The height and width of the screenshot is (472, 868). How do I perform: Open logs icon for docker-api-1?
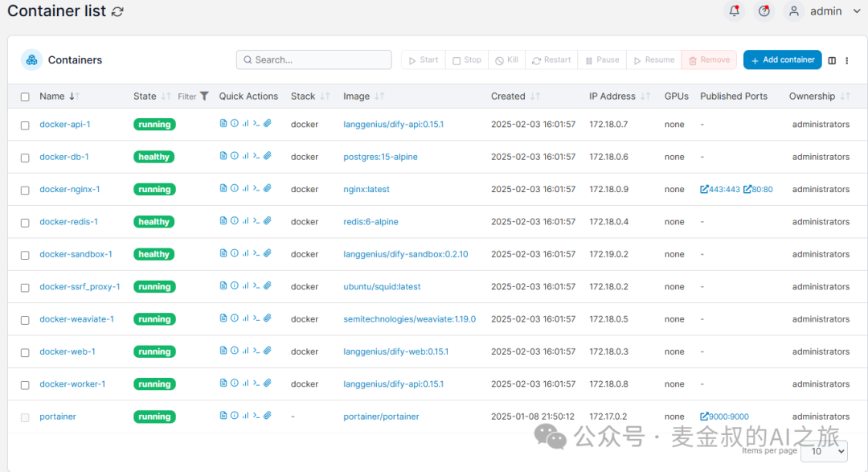[223, 124]
